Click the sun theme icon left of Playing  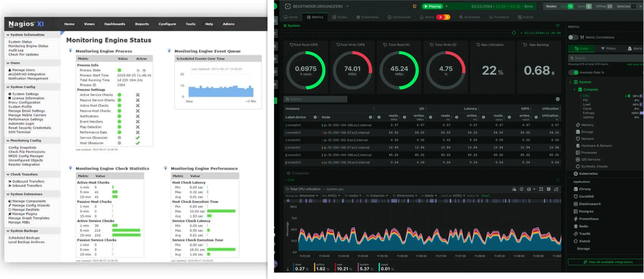pyautogui.click(x=415, y=6)
